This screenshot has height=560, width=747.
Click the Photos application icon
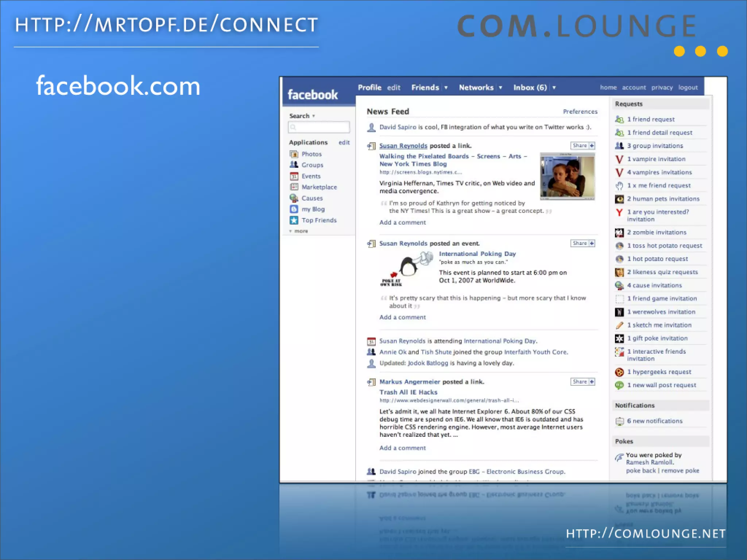click(x=294, y=154)
